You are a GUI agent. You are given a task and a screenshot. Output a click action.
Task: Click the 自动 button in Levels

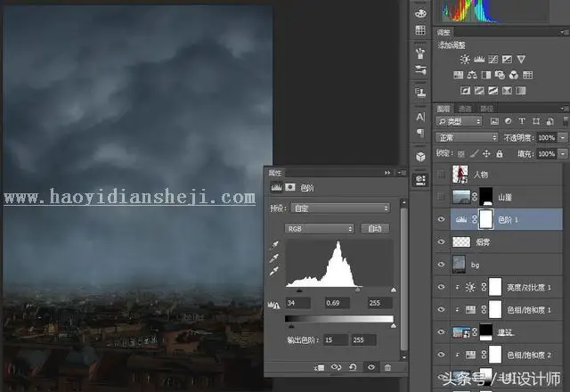tap(374, 228)
